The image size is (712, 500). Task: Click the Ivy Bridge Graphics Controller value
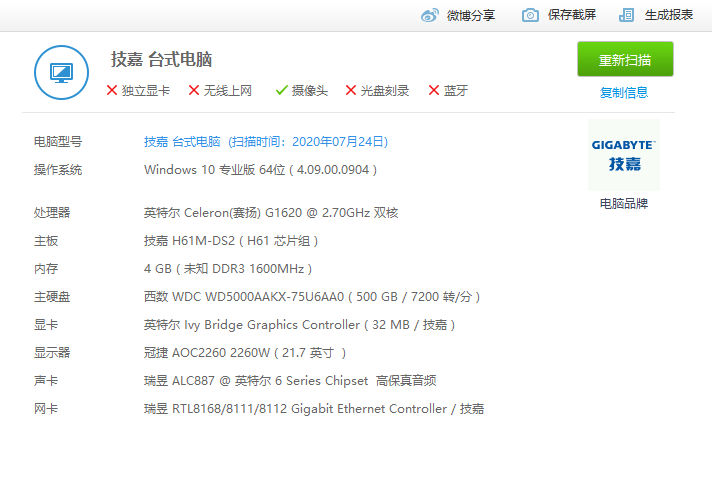[x=299, y=325]
